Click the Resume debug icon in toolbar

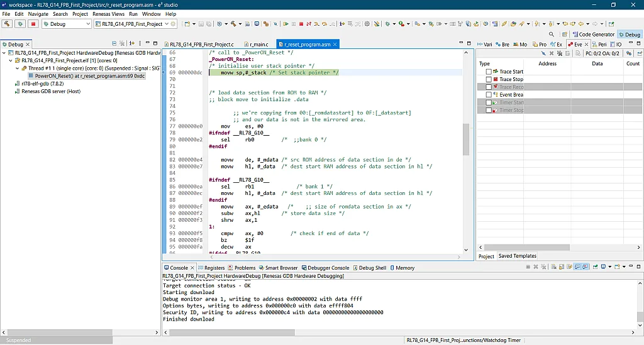[286, 24]
